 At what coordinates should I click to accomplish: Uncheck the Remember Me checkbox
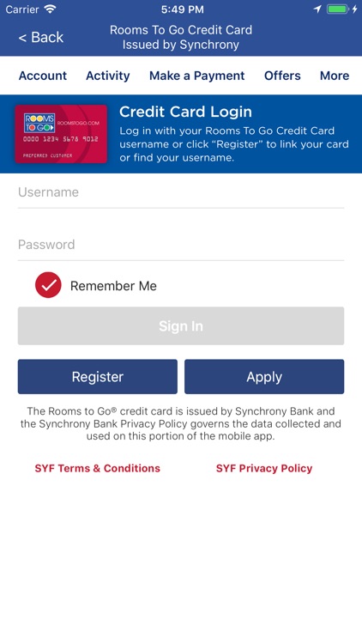tap(48, 285)
